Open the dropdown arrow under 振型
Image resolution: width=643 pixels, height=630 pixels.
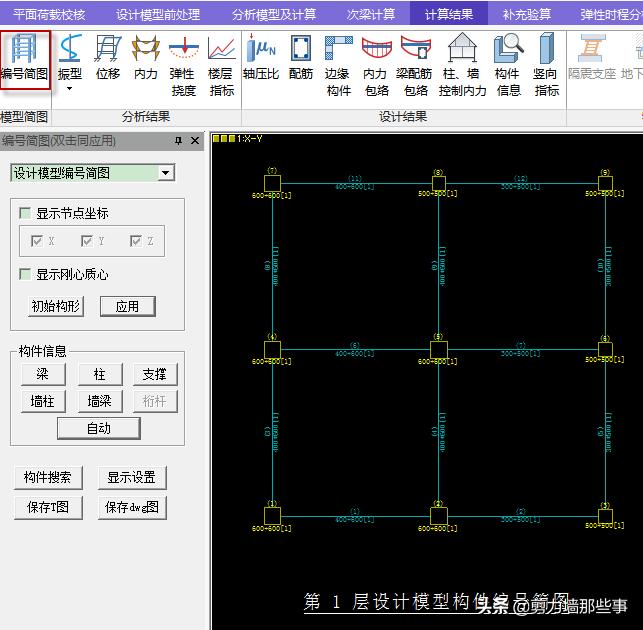pyautogui.click(x=70, y=89)
